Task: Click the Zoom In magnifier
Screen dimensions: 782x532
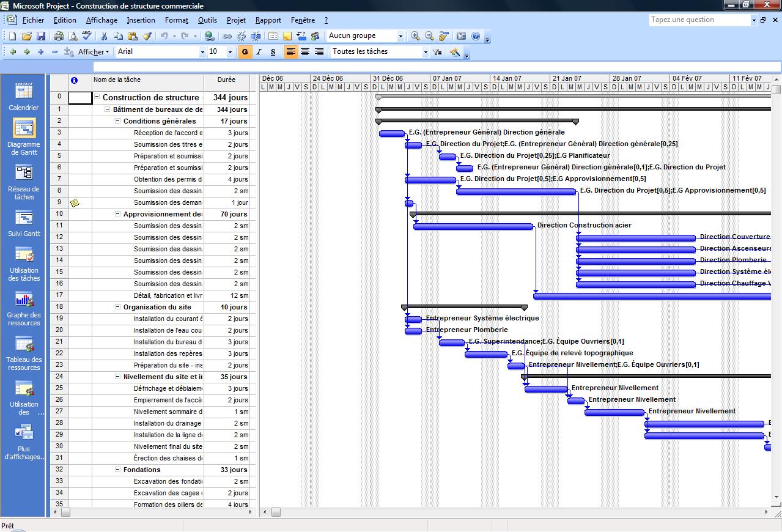Action: [x=415, y=36]
